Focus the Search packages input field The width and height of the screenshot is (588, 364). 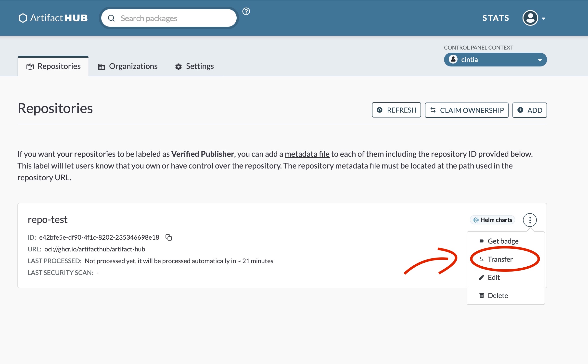[x=174, y=18]
